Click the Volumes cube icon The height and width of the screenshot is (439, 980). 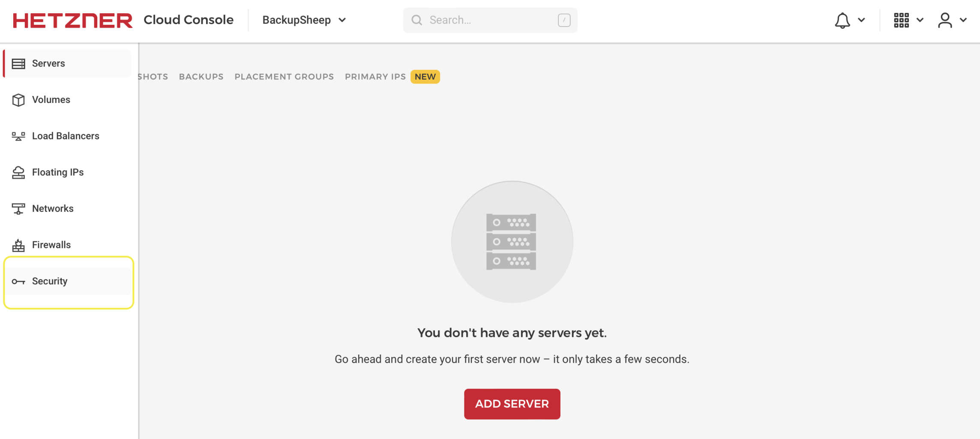tap(18, 100)
